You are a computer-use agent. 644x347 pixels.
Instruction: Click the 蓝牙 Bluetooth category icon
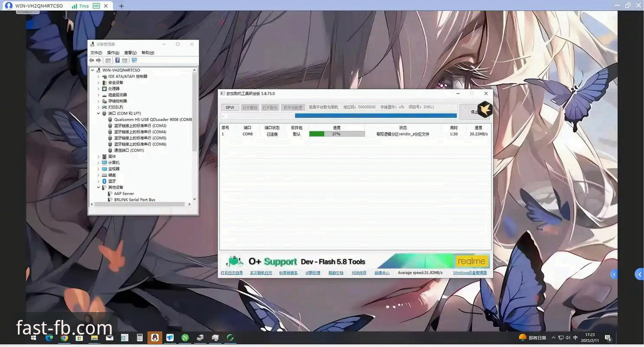[x=104, y=181]
